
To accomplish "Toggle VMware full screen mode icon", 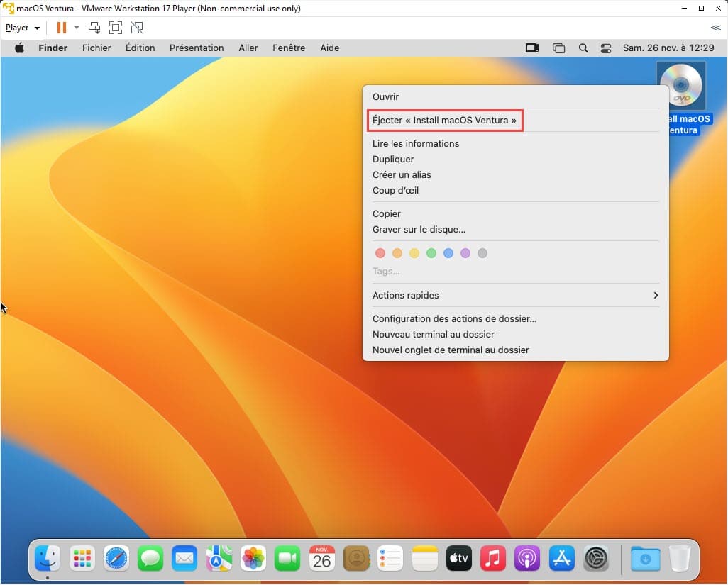I will pos(116,28).
